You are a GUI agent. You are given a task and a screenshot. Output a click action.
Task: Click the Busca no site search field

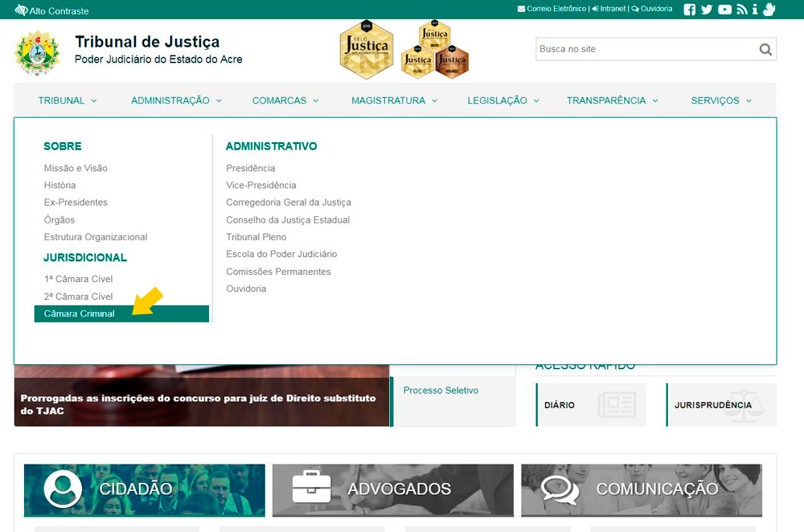point(645,50)
